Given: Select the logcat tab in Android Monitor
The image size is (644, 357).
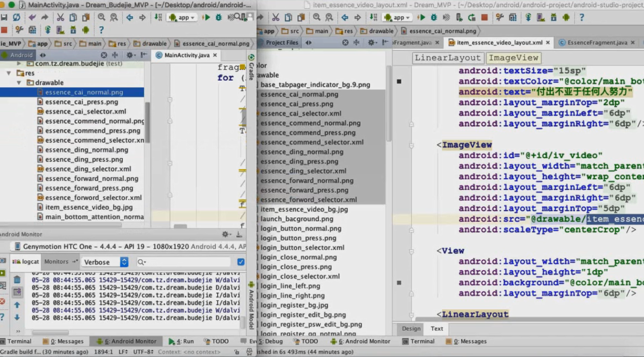Looking at the screenshot, I should [x=26, y=262].
